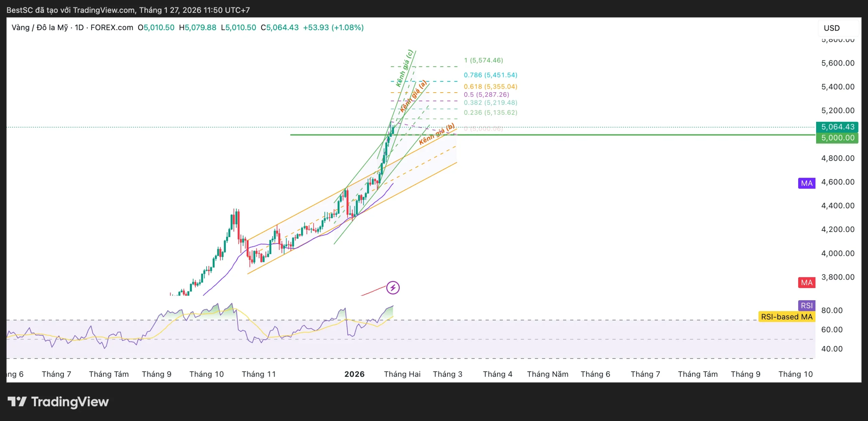This screenshot has width=868, height=421.
Task: Click the 80.00 level on RSI scale
Action: [831, 310]
